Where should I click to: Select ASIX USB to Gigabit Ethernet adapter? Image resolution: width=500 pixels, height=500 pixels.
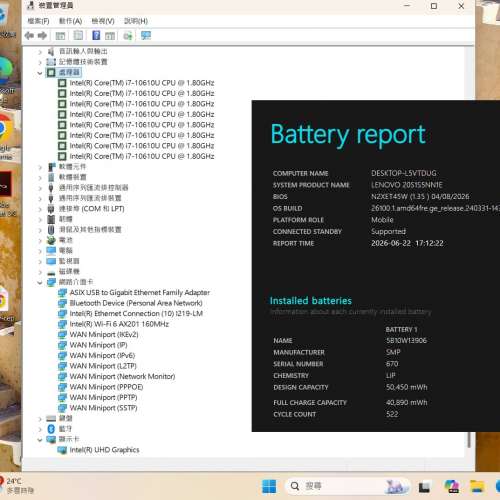pyautogui.click(x=140, y=293)
